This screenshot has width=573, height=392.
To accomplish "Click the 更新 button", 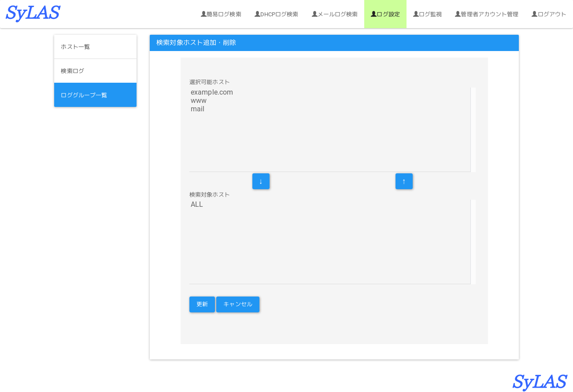I will pyautogui.click(x=202, y=304).
